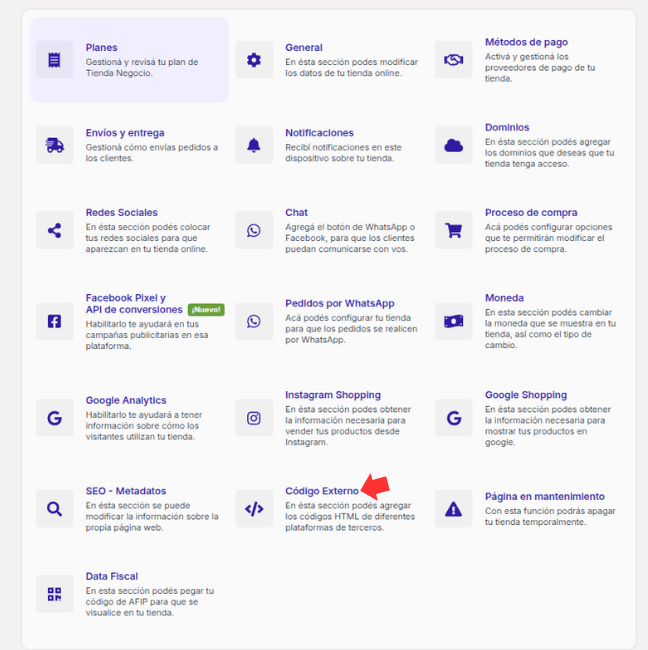Go to Métodos de pago

click(526, 42)
